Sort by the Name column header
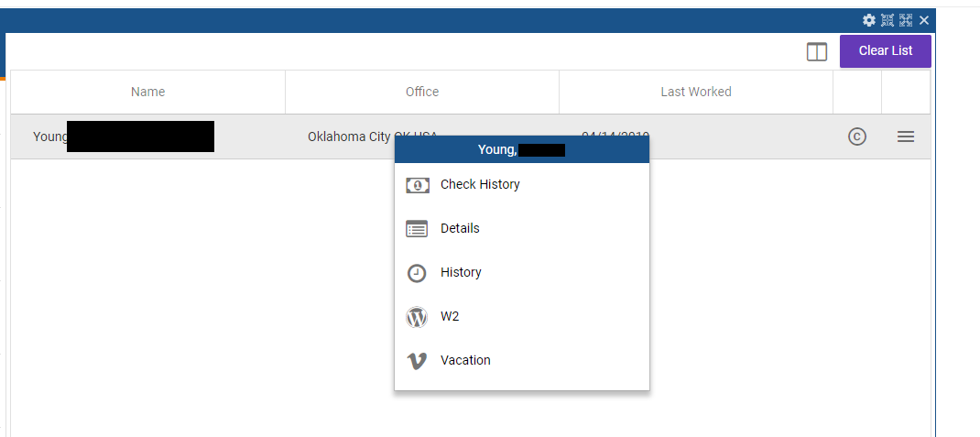The height and width of the screenshot is (437, 980). click(x=147, y=92)
